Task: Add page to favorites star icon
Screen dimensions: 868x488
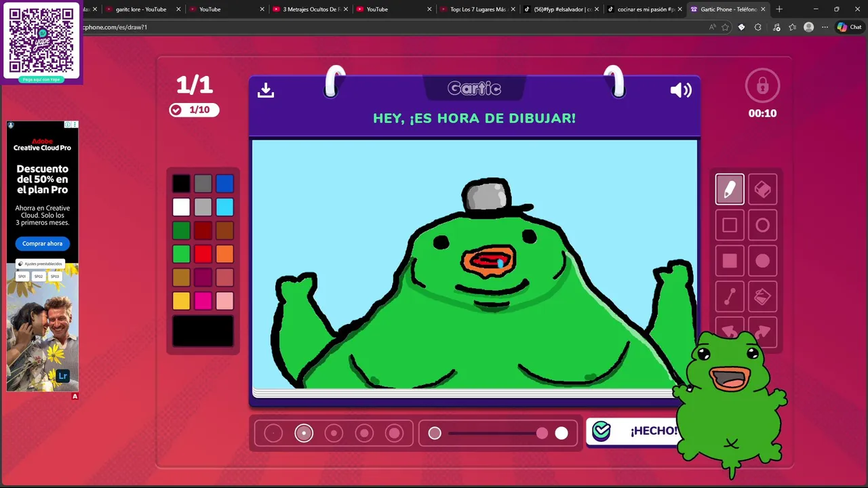Action: (725, 27)
